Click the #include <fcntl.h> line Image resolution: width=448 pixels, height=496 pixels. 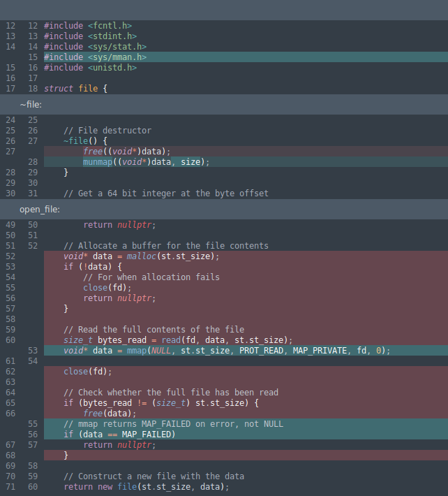coord(87,26)
